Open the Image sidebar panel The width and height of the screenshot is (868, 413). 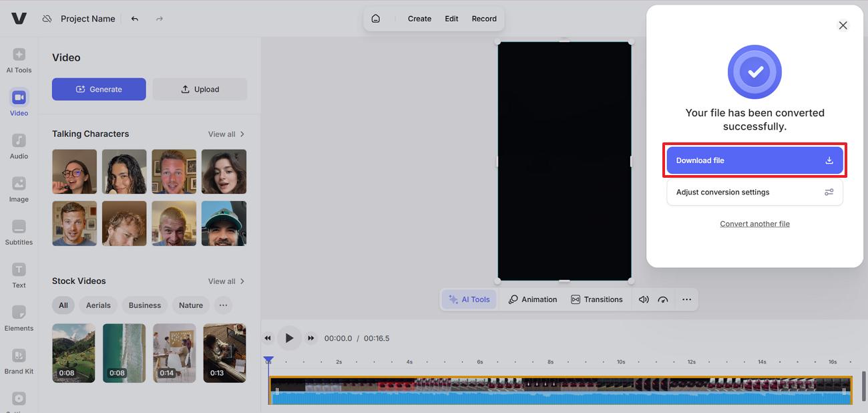pyautogui.click(x=19, y=189)
